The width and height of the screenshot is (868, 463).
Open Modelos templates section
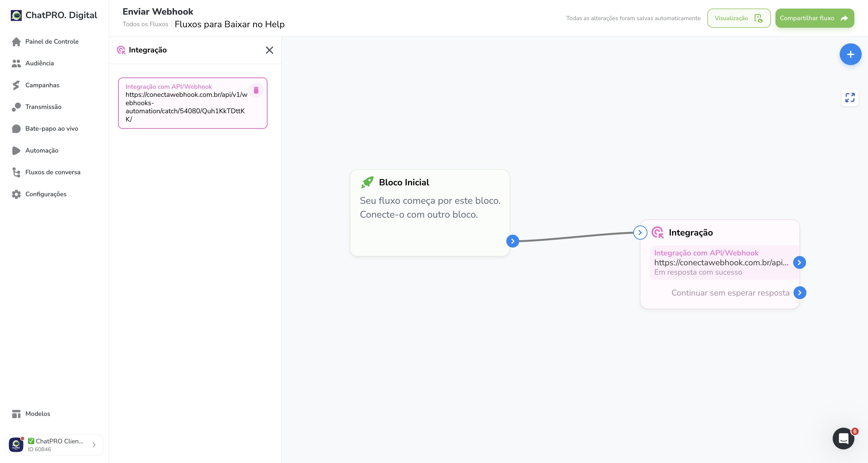click(38, 414)
